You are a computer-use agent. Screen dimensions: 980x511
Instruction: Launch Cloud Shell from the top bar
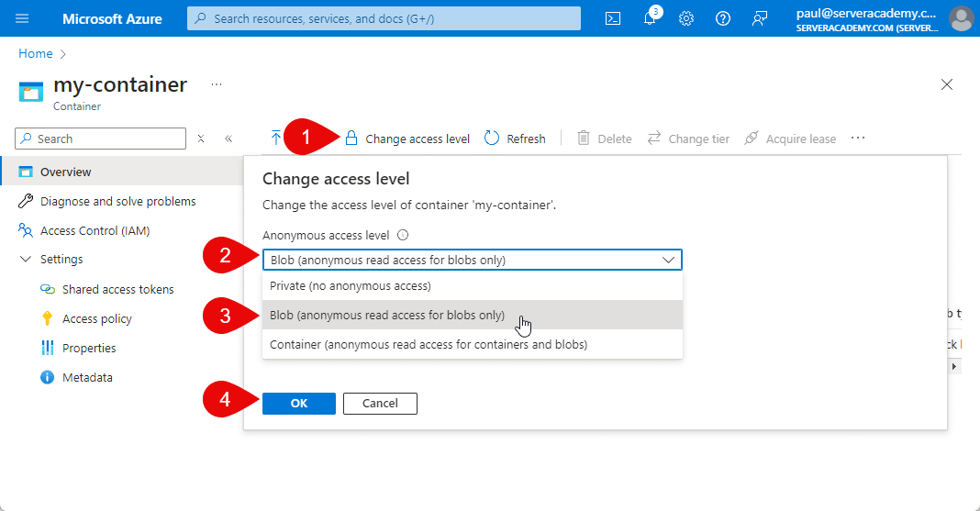point(613,18)
